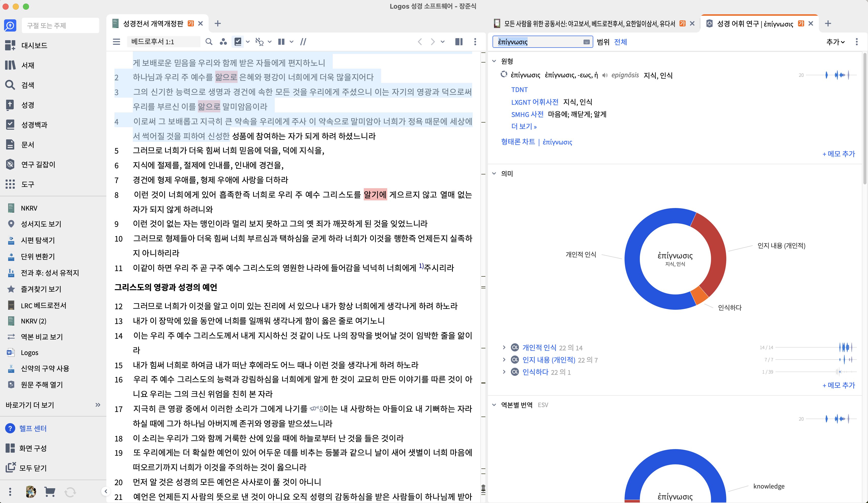Open the 성서지도 보기 shortcut
Screen dimensions: 868x503
click(34, 224)
